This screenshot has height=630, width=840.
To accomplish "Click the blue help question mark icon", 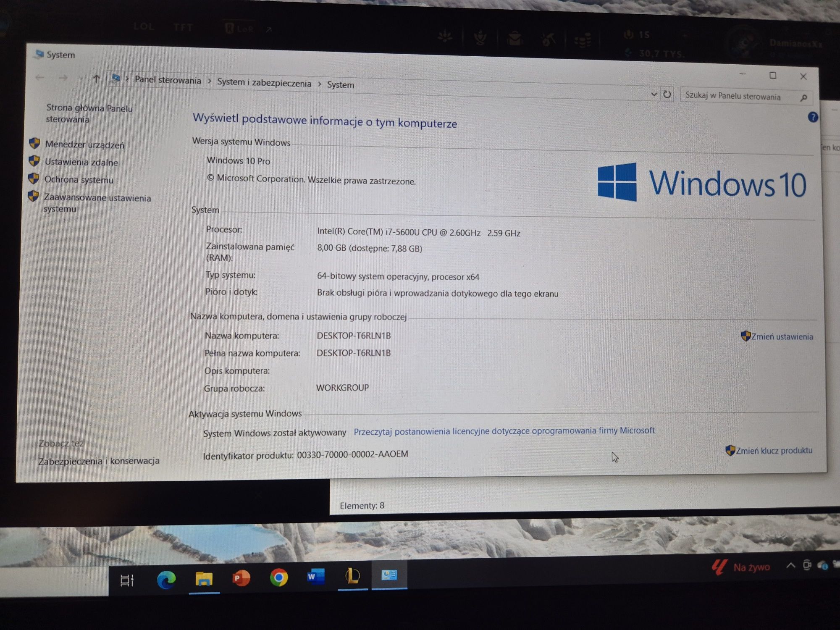I will (x=813, y=117).
